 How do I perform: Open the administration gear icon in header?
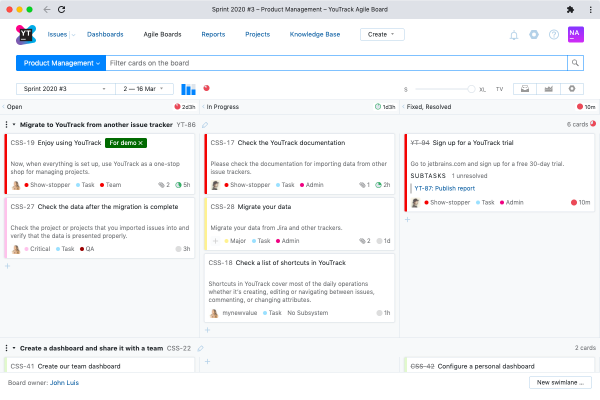[x=534, y=35]
